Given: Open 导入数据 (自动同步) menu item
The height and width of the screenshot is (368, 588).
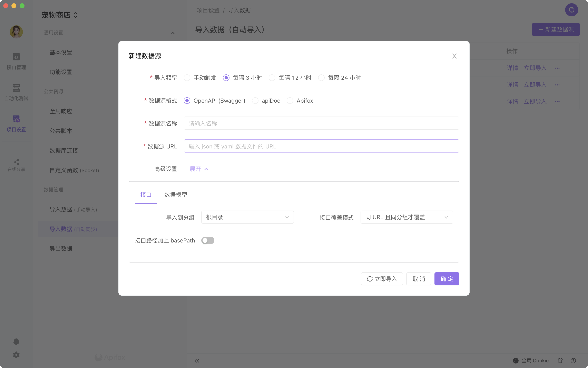Looking at the screenshot, I should click(73, 229).
